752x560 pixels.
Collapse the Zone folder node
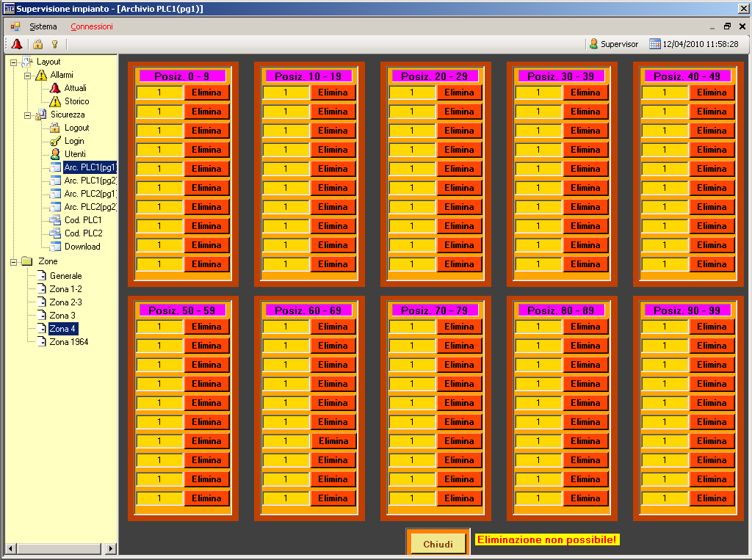[14, 261]
